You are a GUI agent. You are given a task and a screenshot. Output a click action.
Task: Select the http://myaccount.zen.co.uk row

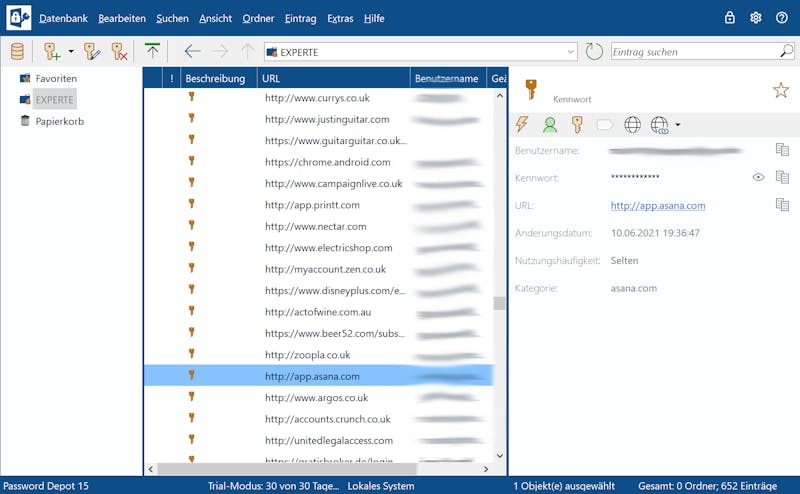pyautogui.click(x=318, y=269)
